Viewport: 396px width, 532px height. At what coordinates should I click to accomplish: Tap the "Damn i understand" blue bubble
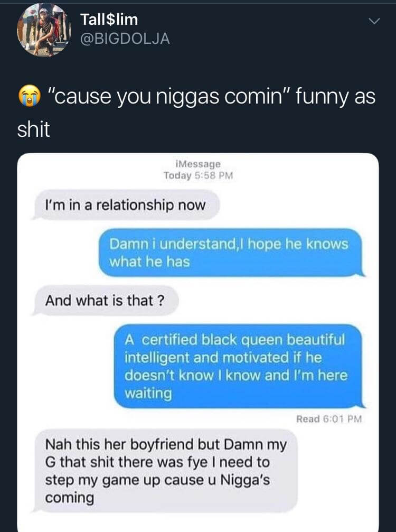232,253
